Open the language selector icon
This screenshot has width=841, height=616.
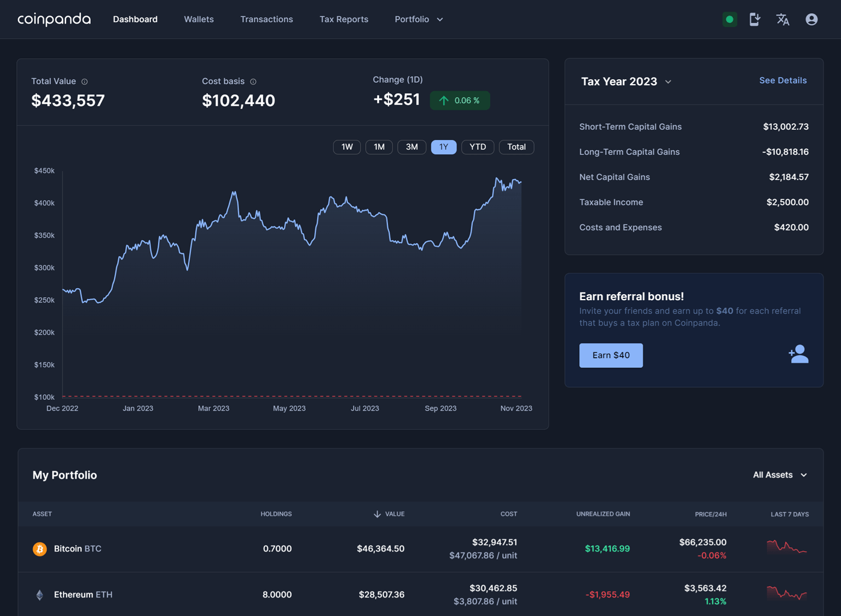pos(783,19)
